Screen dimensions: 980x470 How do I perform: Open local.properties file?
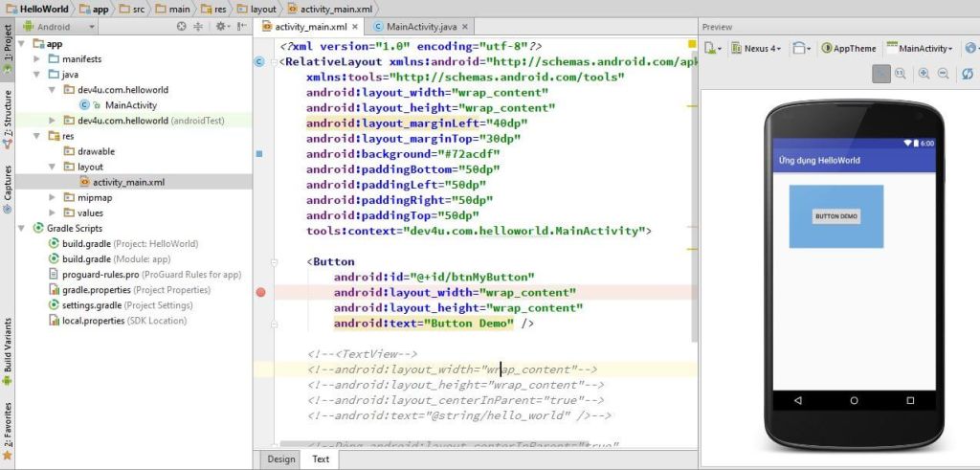(x=118, y=321)
